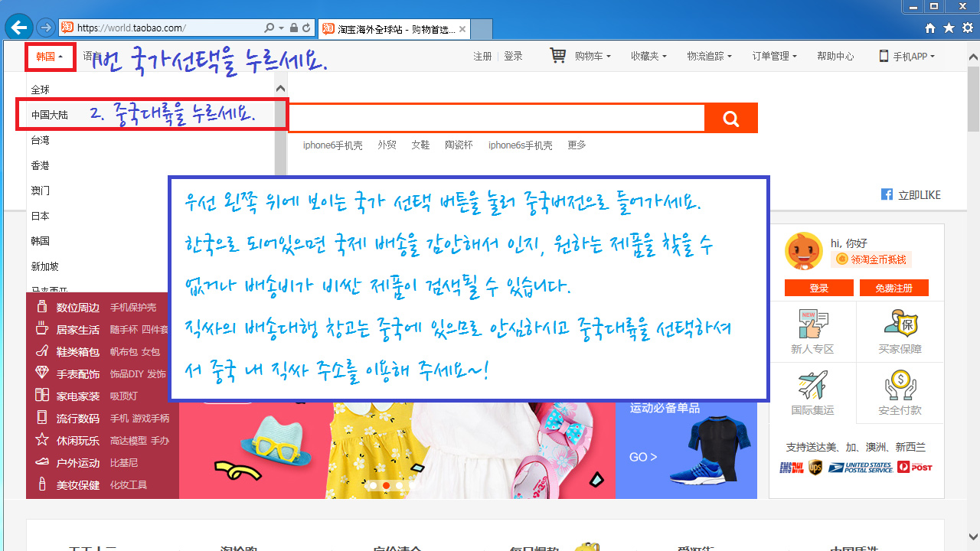Image resolution: width=980 pixels, height=551 pixels.
Task: Click the 注册 register link
Action: pyautogui.click(x=482, y=57)
